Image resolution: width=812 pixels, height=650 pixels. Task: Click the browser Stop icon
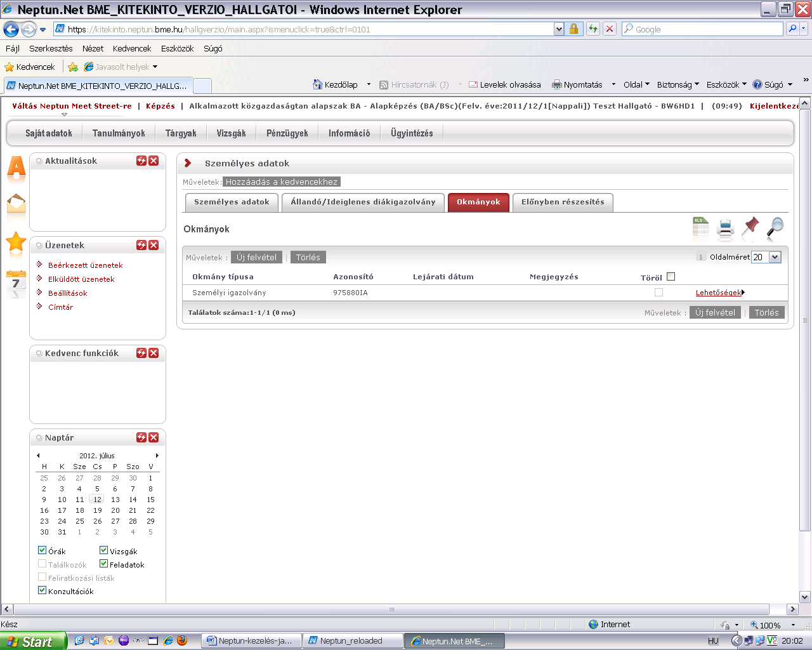coord(610,29)
